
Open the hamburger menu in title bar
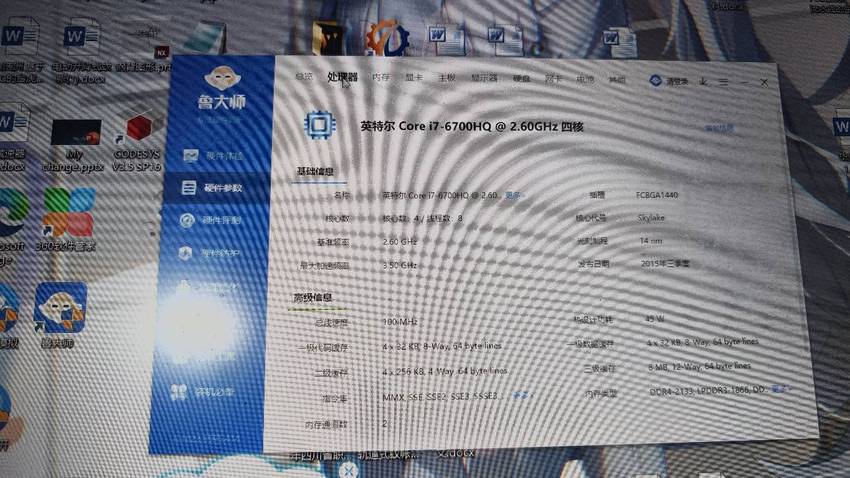(x=724, y=82)
